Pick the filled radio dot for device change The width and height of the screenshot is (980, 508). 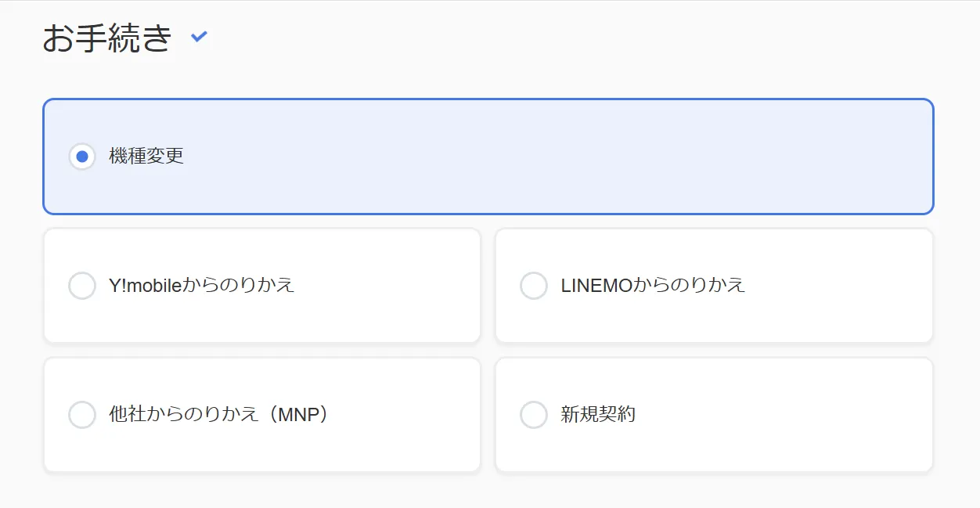[82, 157]
